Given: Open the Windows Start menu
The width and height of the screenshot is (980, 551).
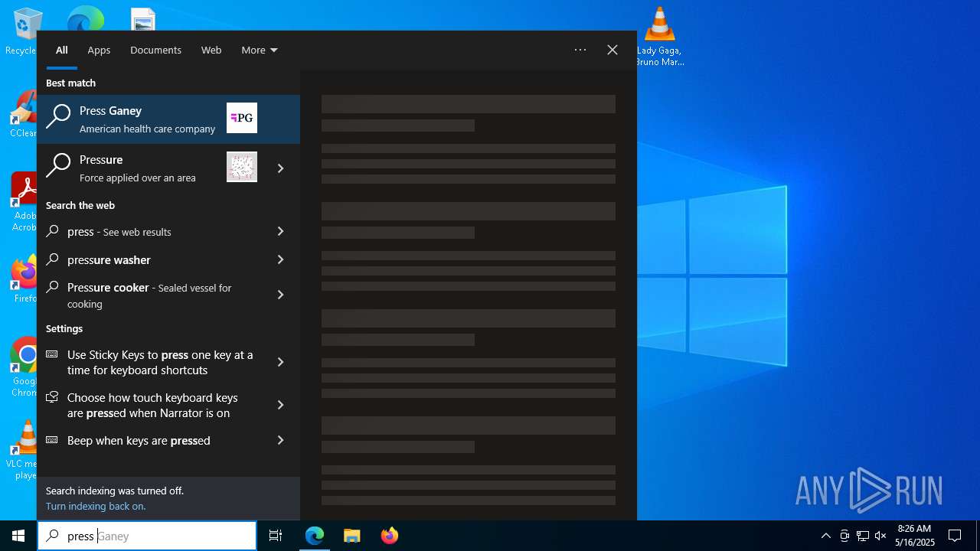Looking at the screenshot, I should point(18,536).
